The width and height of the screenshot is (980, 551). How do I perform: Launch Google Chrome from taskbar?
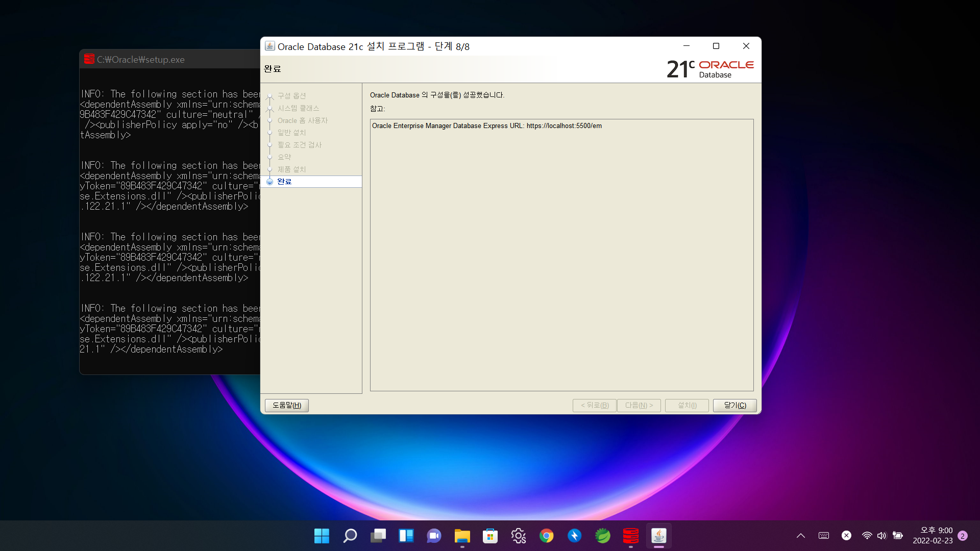tap(547, 536)
